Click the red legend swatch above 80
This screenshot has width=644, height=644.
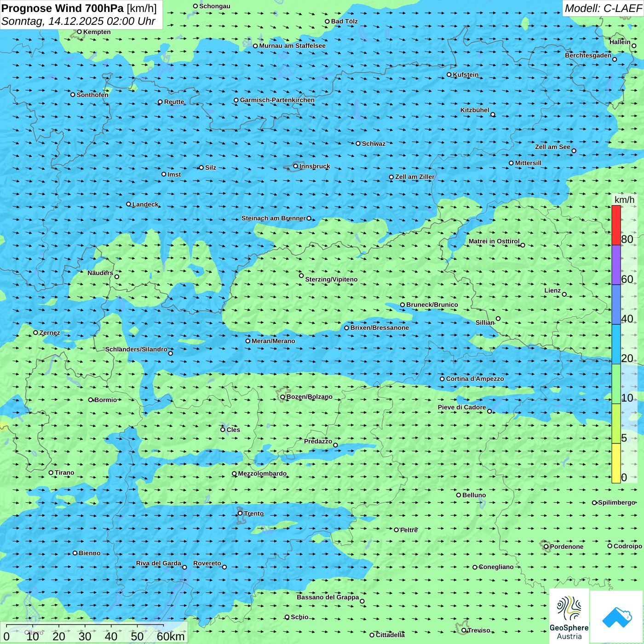pos(616,225)
